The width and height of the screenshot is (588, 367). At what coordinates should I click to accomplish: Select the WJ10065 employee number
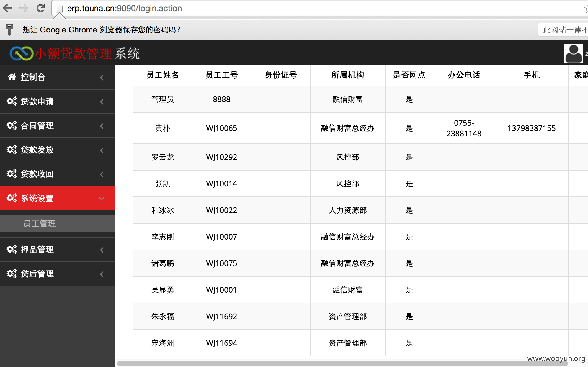(222, 128)
